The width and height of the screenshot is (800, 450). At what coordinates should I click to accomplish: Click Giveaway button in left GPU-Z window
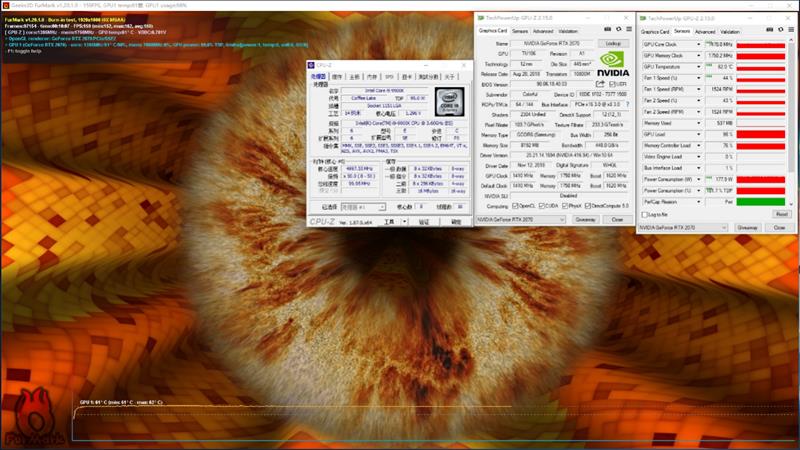pyautogui.click(x=585, y=219)
